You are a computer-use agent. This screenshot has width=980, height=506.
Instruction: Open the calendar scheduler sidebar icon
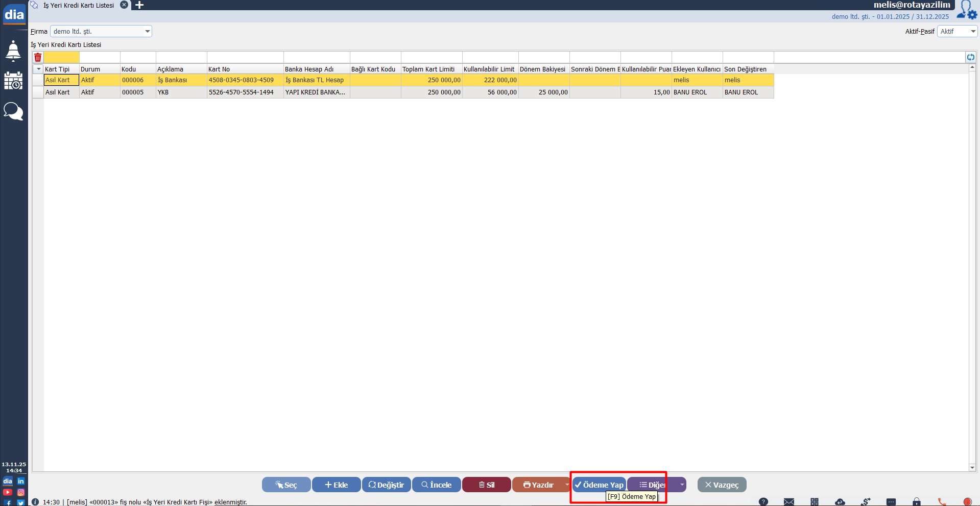pyautogui.click(x=13, y=81)
